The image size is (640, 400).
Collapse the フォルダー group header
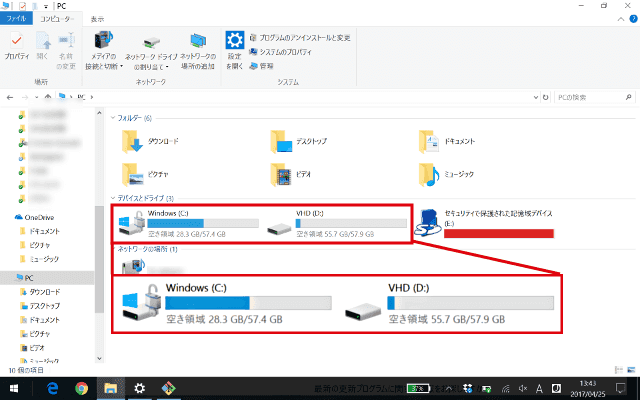pyautogui.click(x=113, y=118)
